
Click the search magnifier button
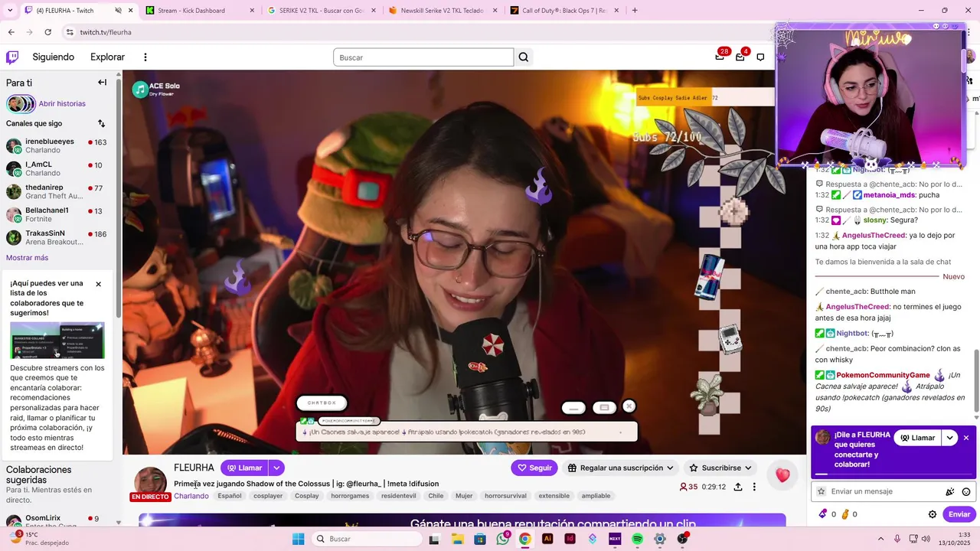[x=524, y=57]
